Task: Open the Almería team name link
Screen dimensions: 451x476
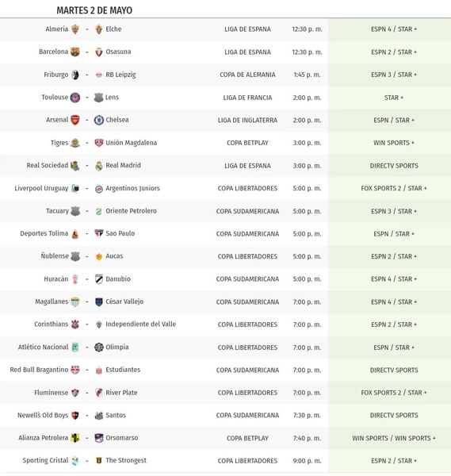Action: pos(57,29)
